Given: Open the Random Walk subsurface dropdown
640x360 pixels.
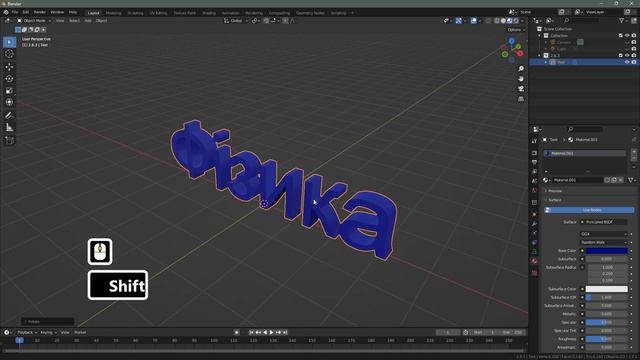Looking at the screenshot, I should [603, 242].
